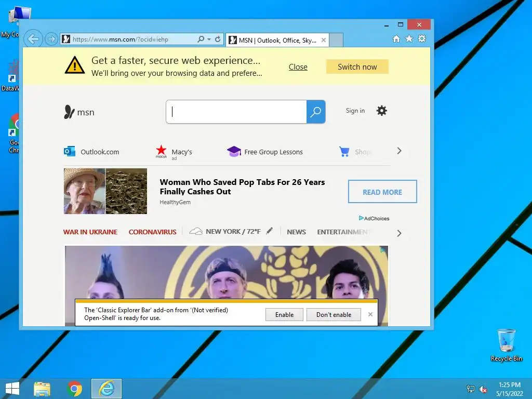Focus the MSN web search box
Viewport: 532px width, 399px height.
(236, 112)
